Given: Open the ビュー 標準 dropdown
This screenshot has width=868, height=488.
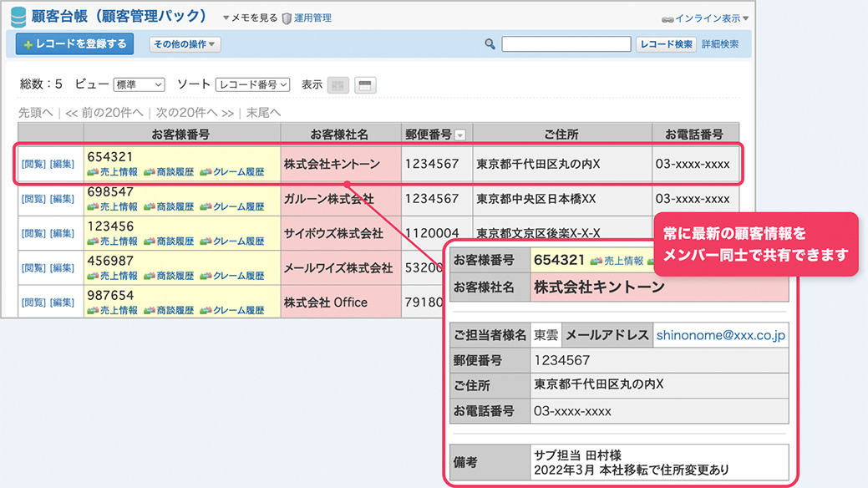Looking at the screenshot, I should point(140,84).
